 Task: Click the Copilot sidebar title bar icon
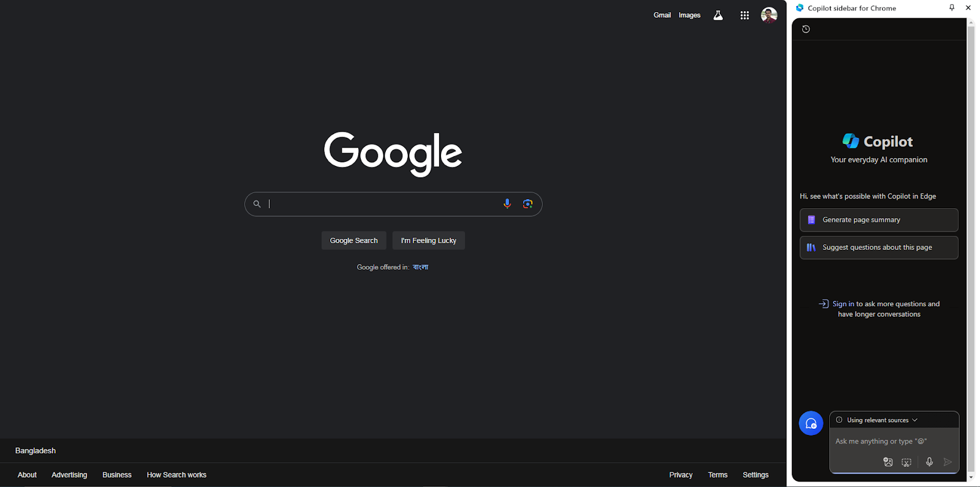click(x=799, y=8)
